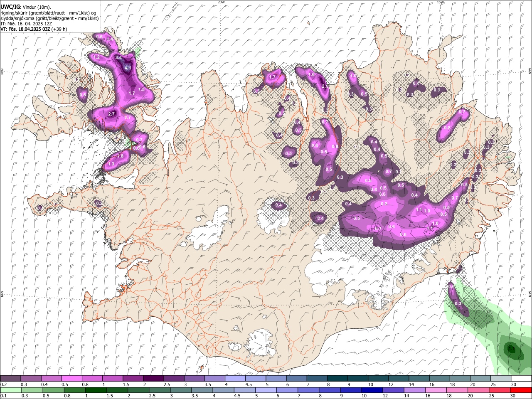
Task: Click the pale grey 25–30 snow legend swatch
Action: pos(500,379)
